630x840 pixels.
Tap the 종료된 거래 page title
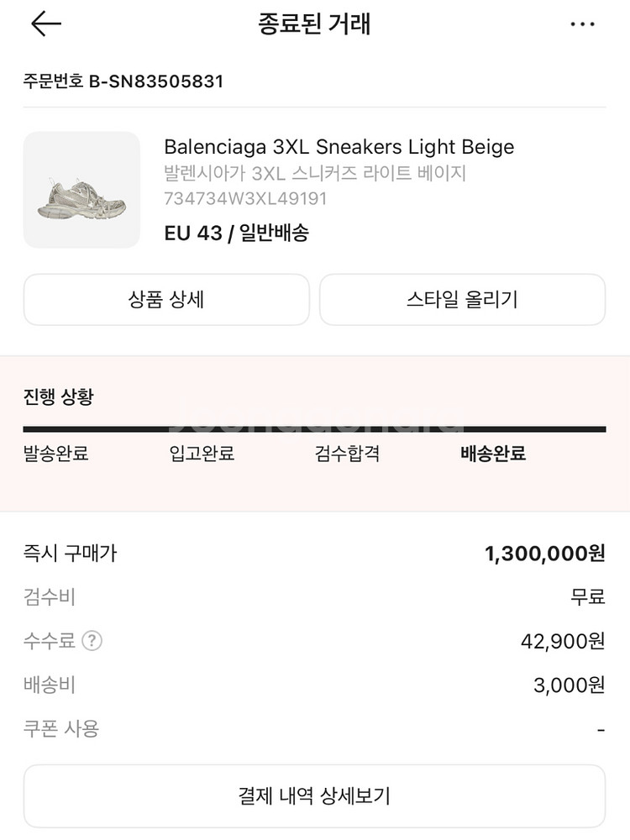pos(314,24)
